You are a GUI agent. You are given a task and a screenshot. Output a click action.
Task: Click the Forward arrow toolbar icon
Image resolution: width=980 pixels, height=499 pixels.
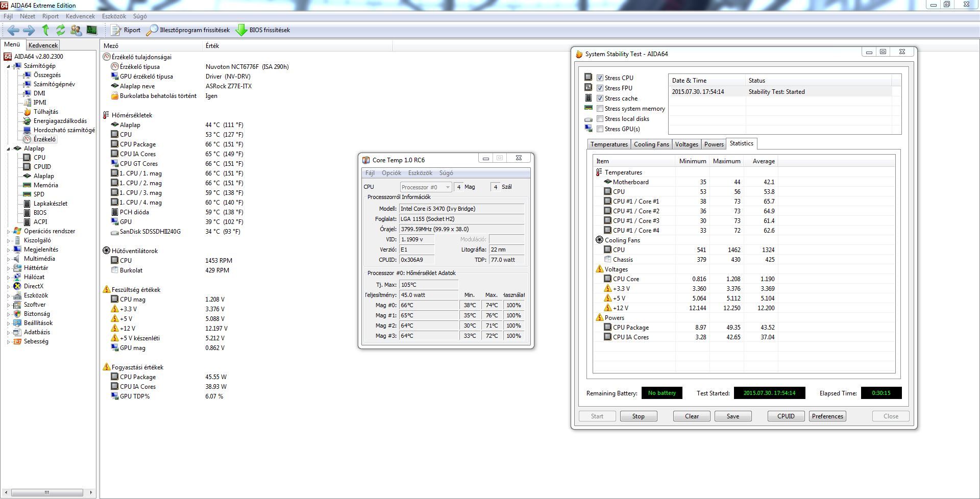(29, 30)
